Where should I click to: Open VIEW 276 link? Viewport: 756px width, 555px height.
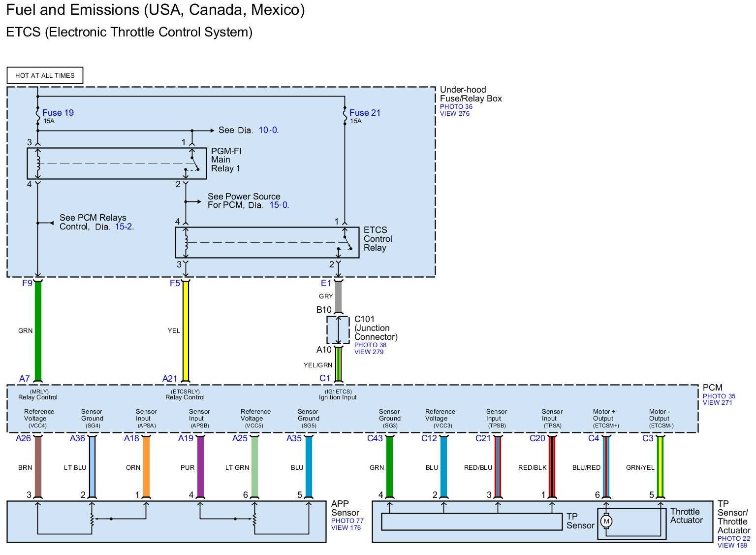455,113
